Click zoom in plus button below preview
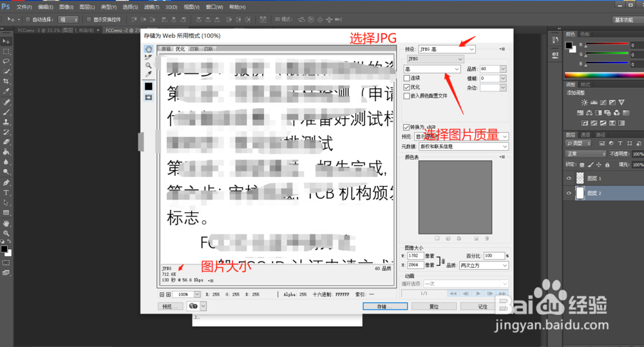The image size is (644, 347). click(x=168, y=294)
